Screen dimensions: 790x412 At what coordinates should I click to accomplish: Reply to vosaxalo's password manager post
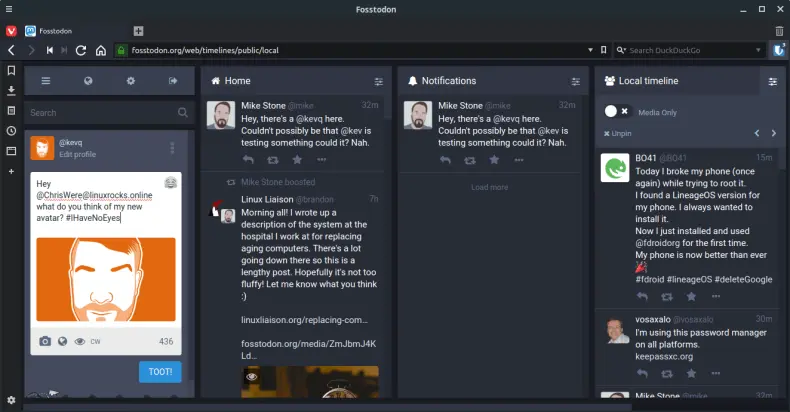642,373
